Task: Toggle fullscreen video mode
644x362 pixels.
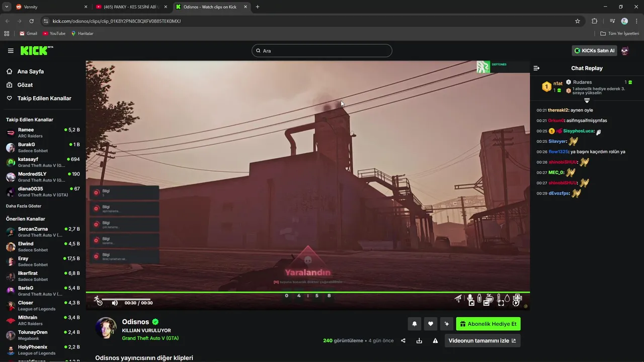Action: tap(501, 303)
